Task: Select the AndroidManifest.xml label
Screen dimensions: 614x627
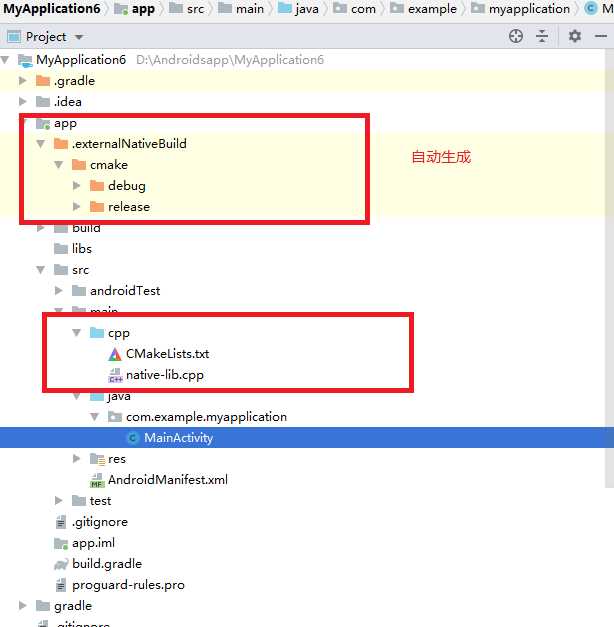Action: click(168, 480)
